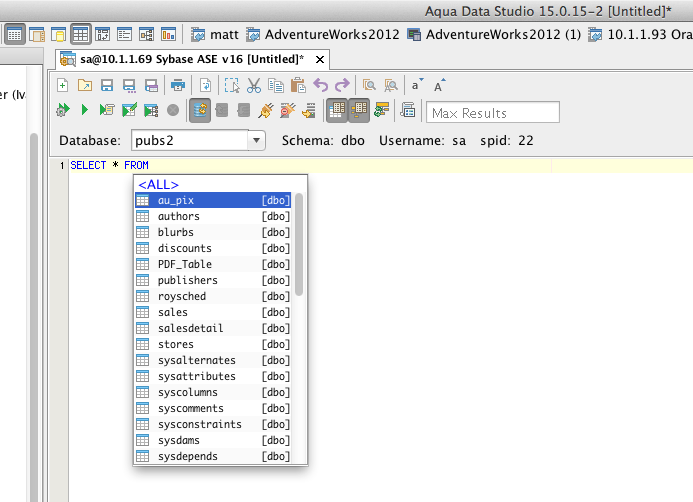The height and width of the screenshot is (502, 693).
Task: Click the Execute Explain plan icon
Action: click(x=151, y=110)
